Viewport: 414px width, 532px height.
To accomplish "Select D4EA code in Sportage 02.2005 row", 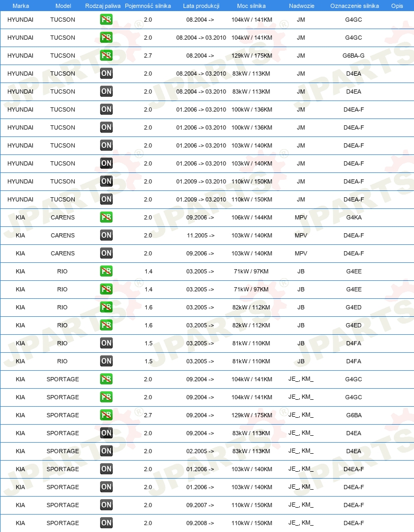I will 354,451.
